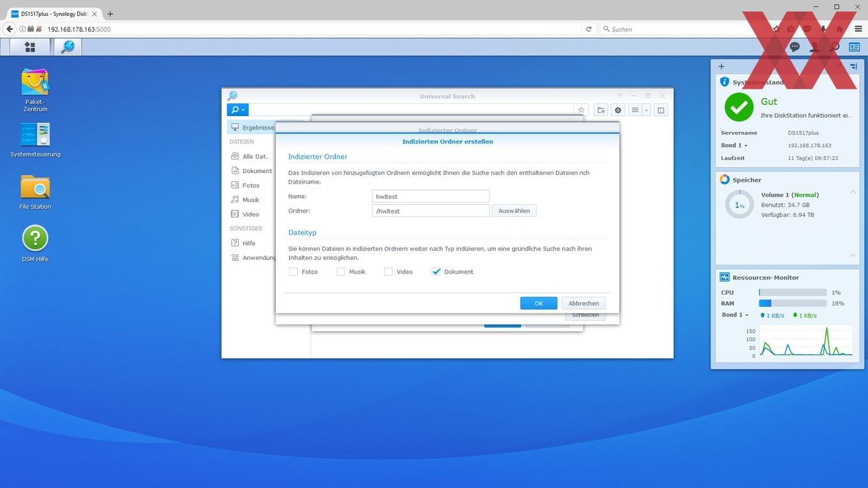This screenshot has height=488, width=868.
Task: Open the search scope dropdown magnifier
Action: tap(237, 110)
